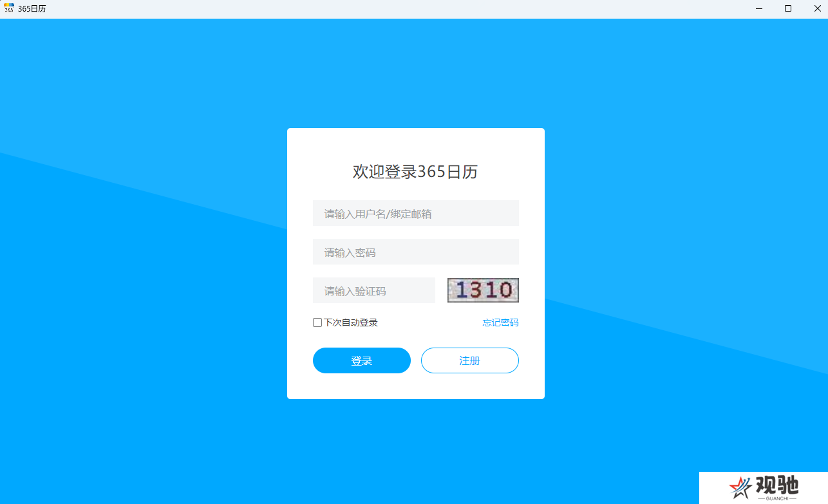Click the Guanchi star logo icon
The image size is (828, 504).
click(x=740, y=488)
